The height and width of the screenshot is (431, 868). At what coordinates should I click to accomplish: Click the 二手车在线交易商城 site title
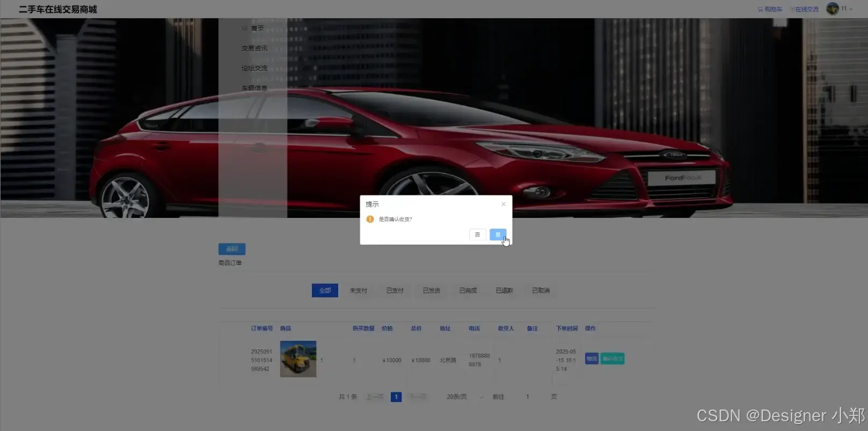tap(58, 10)
